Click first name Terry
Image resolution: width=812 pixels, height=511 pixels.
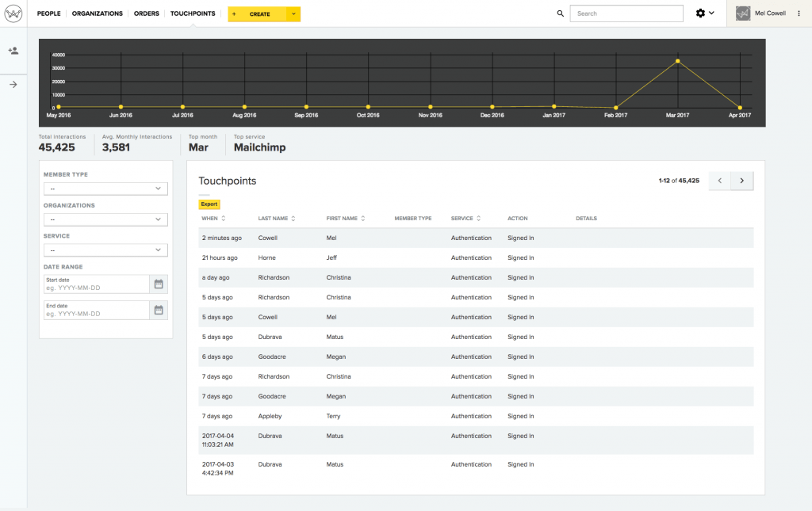[333, 417]
